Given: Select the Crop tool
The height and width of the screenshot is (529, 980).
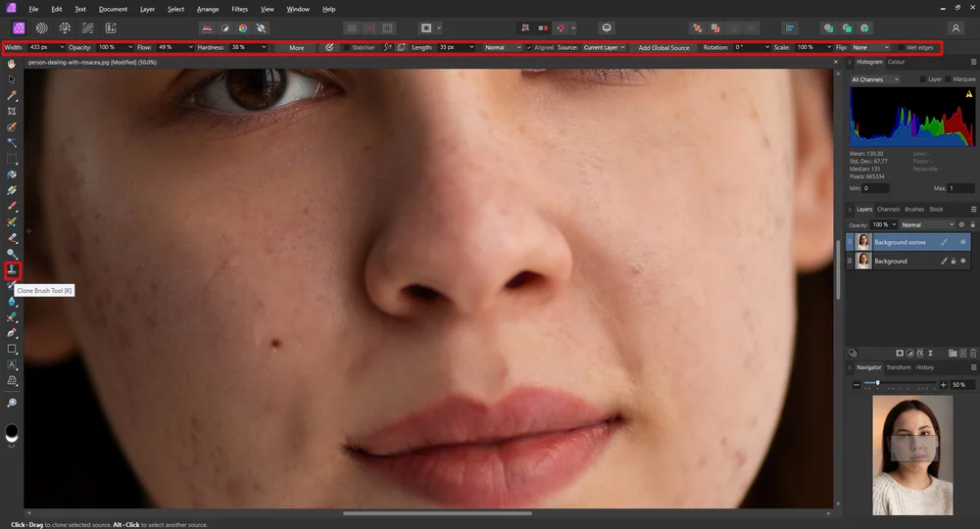Looking at the screenshot, I should point(12,111).
